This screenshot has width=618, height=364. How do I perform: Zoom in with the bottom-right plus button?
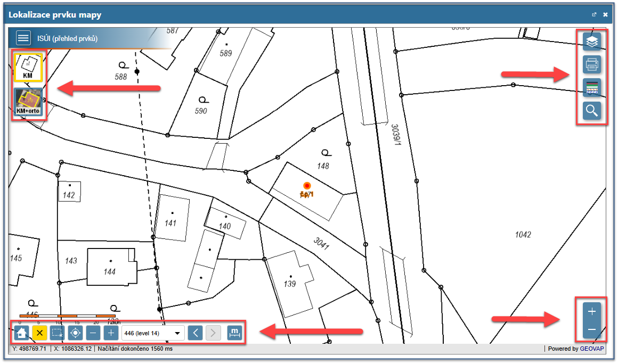tap(591, 311)
